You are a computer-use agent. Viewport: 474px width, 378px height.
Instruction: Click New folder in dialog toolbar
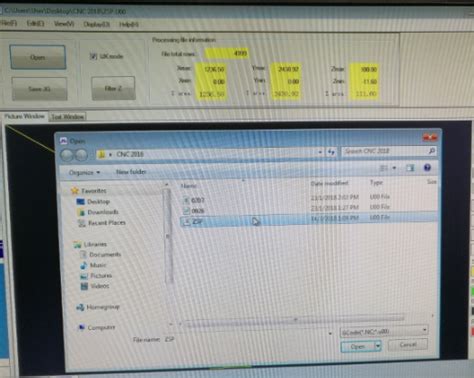[x=131, y=172]
